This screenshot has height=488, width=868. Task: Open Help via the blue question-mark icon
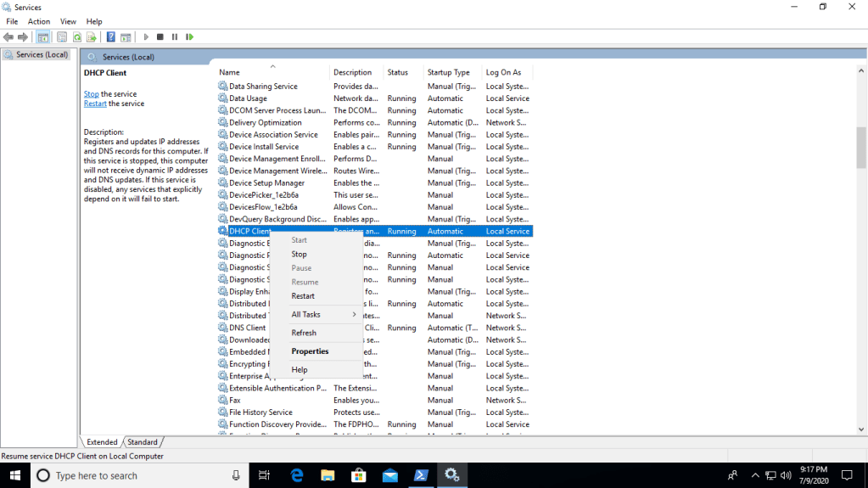pos(110,37)
